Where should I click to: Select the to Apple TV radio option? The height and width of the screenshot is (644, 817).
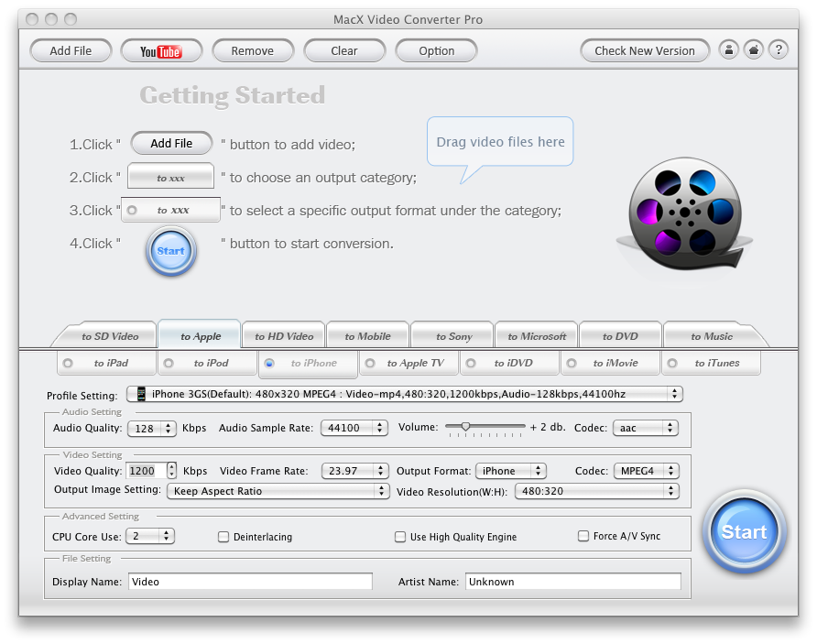tap(370, 363)
